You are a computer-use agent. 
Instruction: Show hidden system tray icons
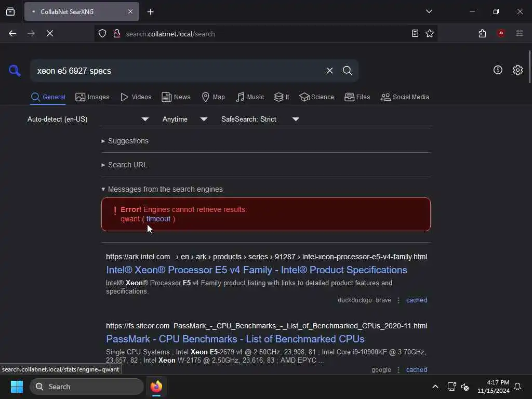pos(435,387)
